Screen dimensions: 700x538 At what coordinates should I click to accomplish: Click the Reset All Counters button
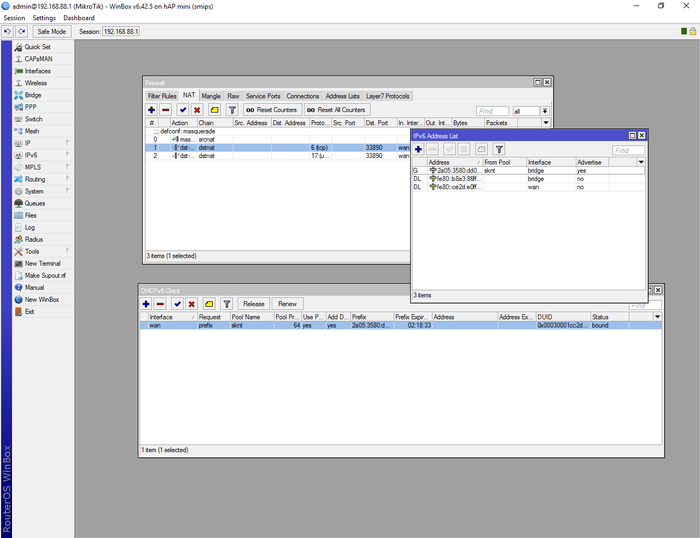pos(338,110)
